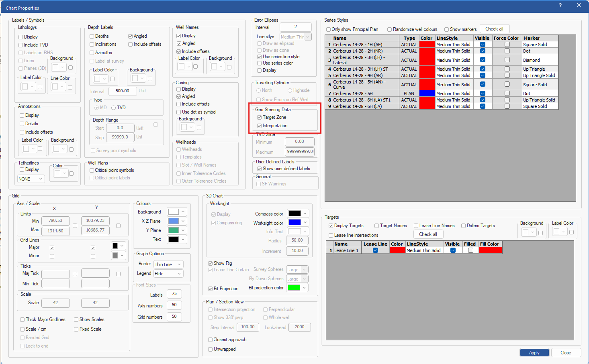Enable Well Plans Critical point symbols

(x=92, y=171)
